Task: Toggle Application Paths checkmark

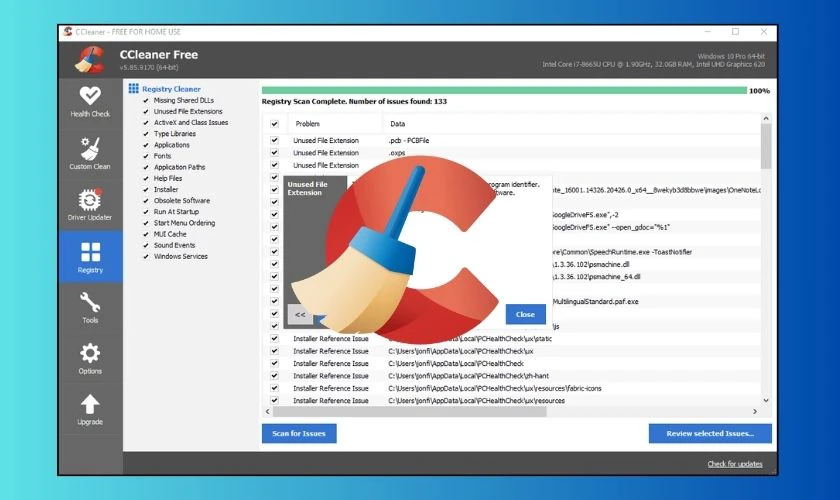Action: point(146,167)
